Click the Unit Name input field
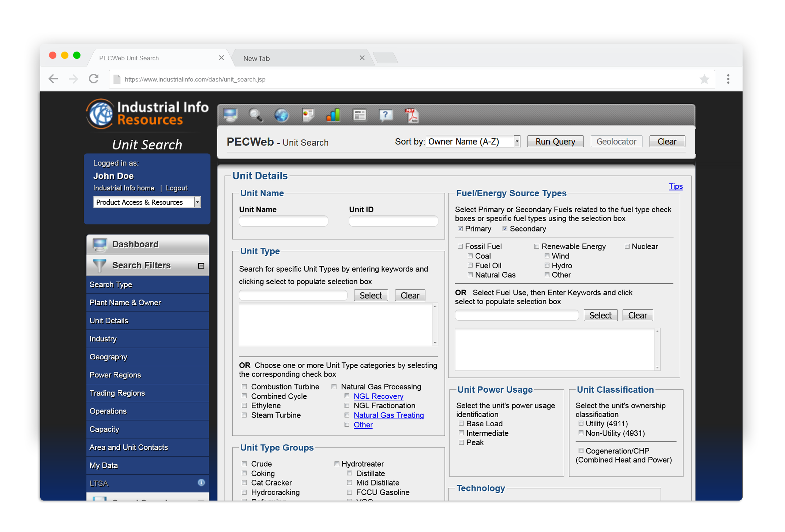785x532 pixels. 283,221
